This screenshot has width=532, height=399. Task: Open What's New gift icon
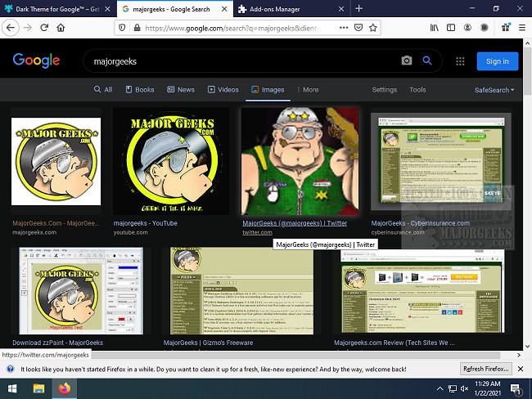coord(506,28)
